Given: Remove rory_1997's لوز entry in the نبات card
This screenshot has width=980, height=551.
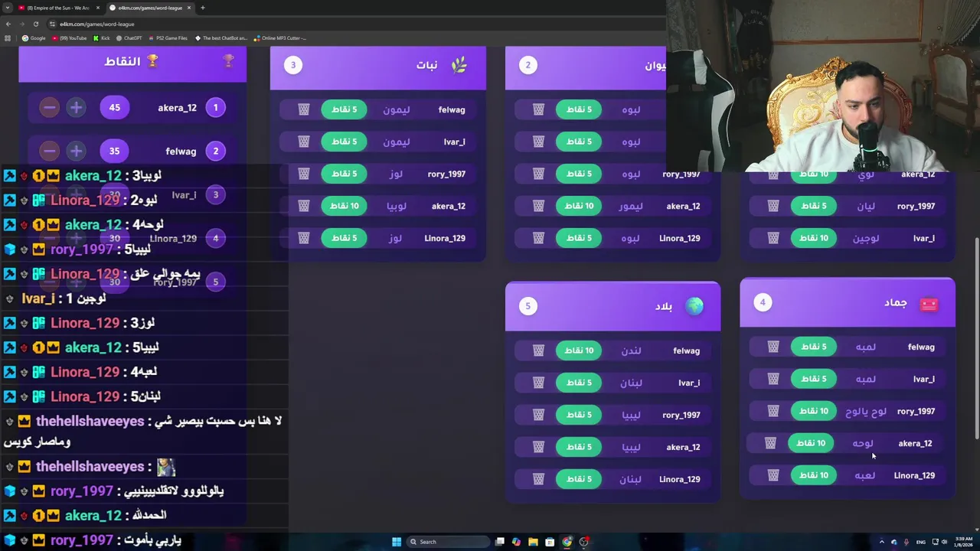Looking at the screenshot, I should click(304, 174).
